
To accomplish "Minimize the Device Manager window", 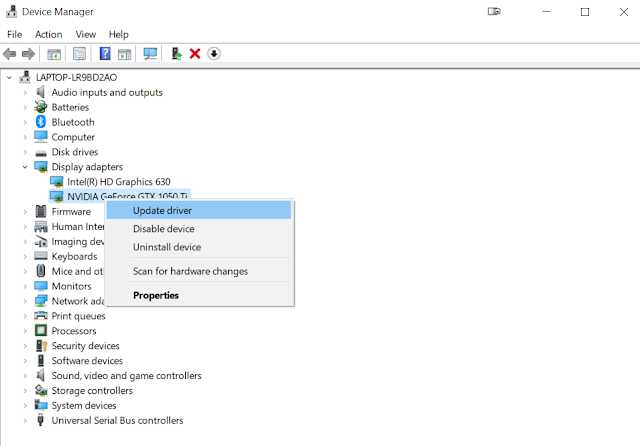I will (547, 12).
